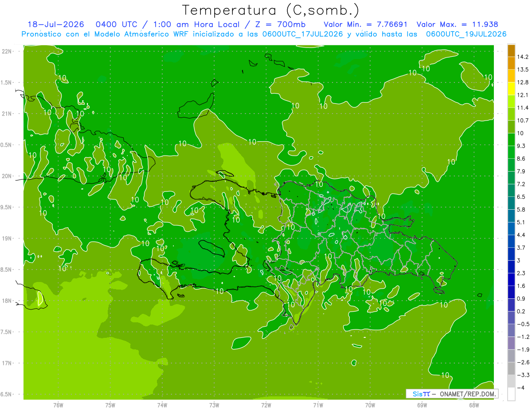Click the "0600UTC_19JUL2026" valid-until time
The width and height of the screenshot is (532, 411).
[x=466, y=34]
